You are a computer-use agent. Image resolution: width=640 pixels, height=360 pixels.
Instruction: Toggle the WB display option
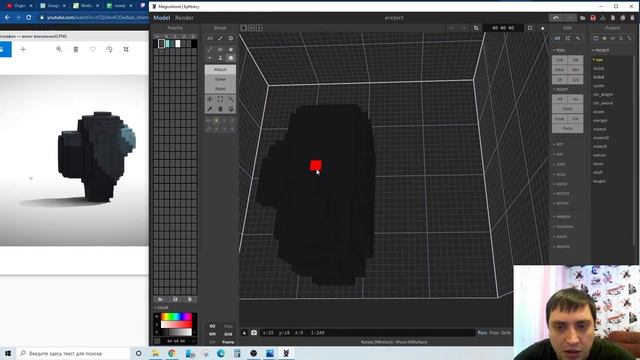pyautogui.click(x=212, y=334)
